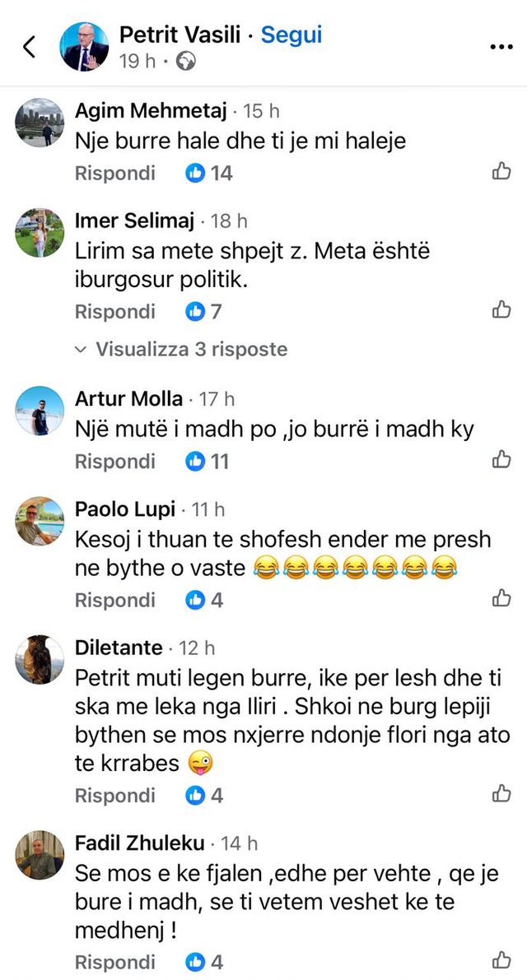Click Segui to follow Petrit Vasili
This screenshot has width=527, height=980.
291,35
